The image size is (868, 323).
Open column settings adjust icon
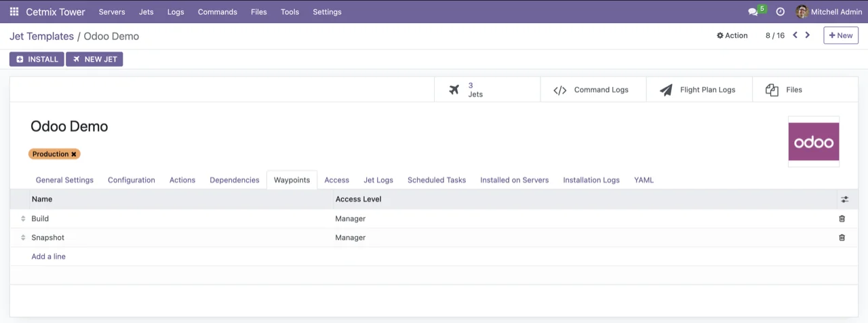[x=844, y=199]
